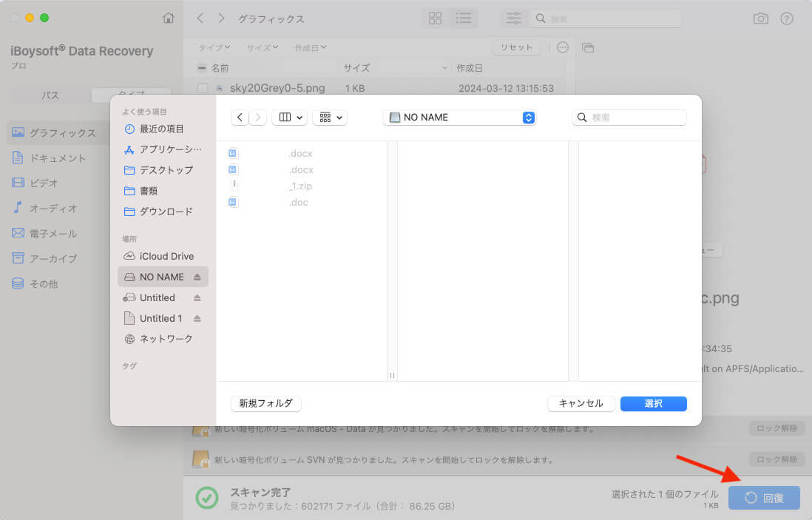Viewport: 812px width, 520px height.
Task: Open the filter sliders icon in the toolbar
Action: click(x=512, y=18)
